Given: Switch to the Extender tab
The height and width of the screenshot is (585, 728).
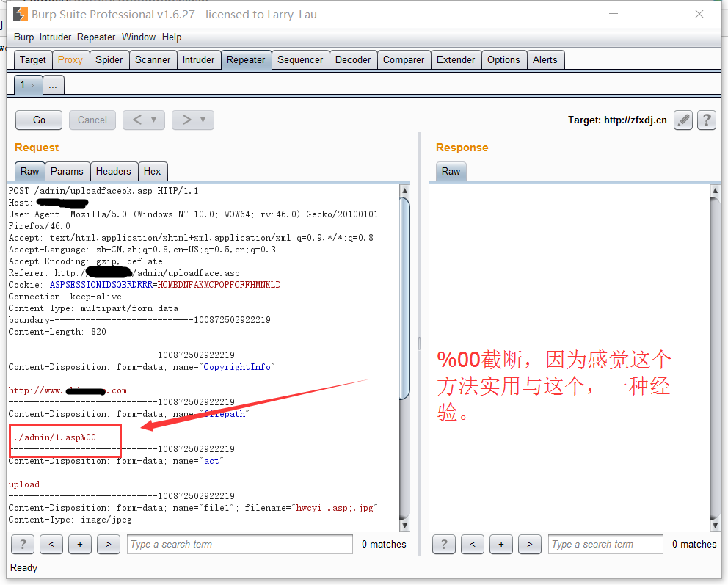Looking at the screenshot, I should click(x=456, y=60).
